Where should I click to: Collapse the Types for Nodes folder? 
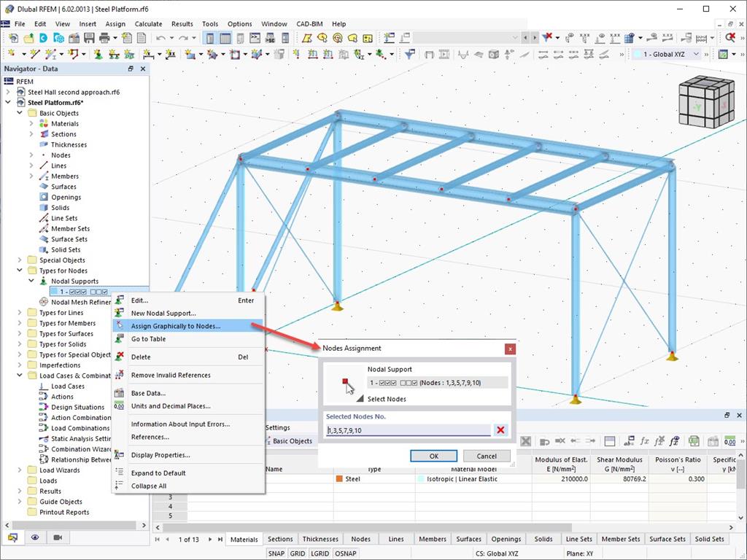tap(20, 271)
